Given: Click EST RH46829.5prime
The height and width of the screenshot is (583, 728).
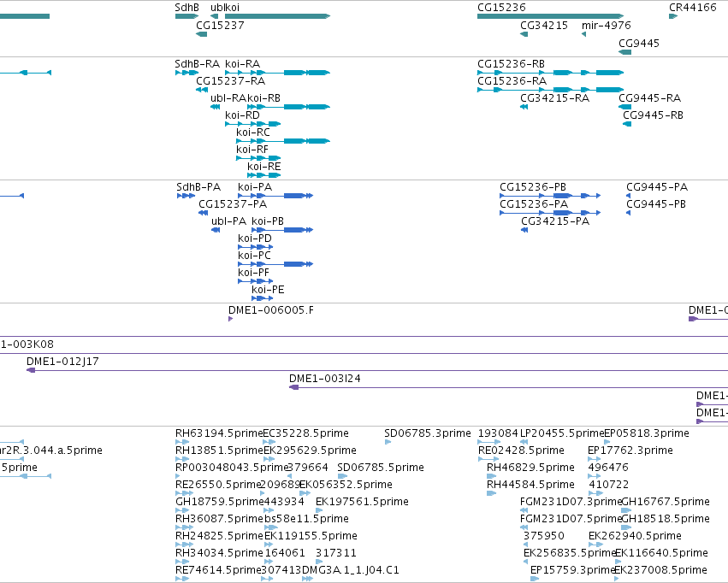Looking at the screenshot, I should [x=530, y=468].
